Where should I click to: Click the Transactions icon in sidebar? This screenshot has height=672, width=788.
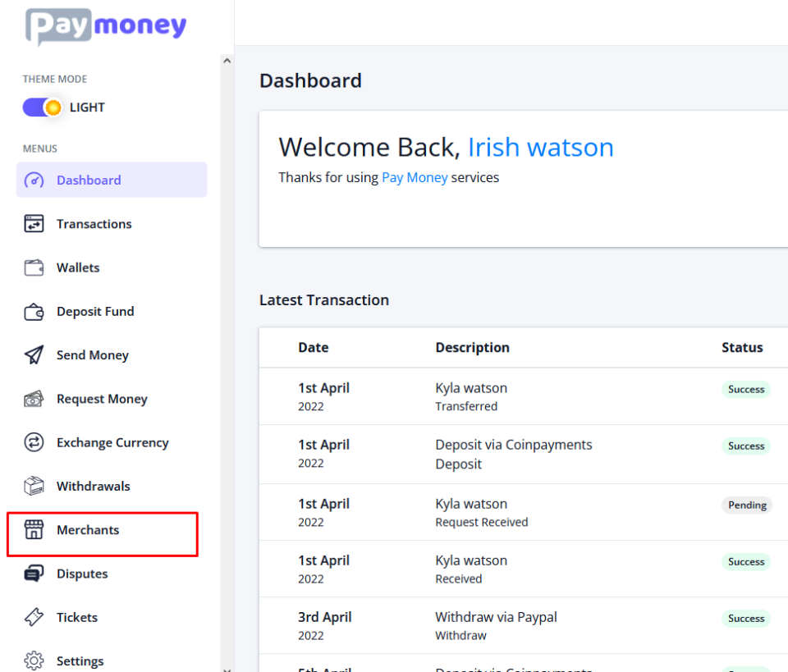coord(34,224)
